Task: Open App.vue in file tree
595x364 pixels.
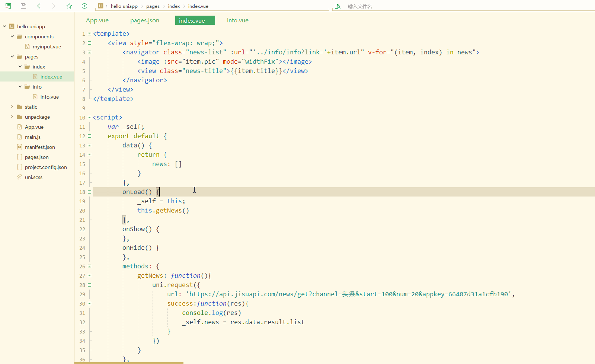Action: tap(34, 127)
